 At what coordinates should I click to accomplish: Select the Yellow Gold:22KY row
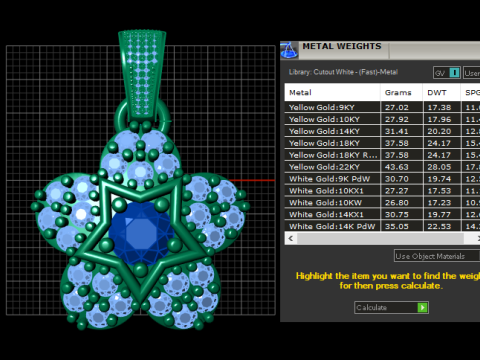[x=382, y=167]
